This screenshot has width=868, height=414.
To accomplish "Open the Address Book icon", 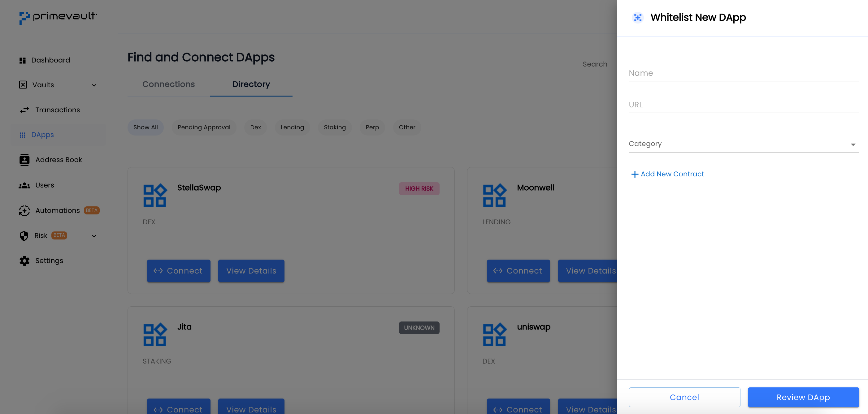I will (24, 160).
